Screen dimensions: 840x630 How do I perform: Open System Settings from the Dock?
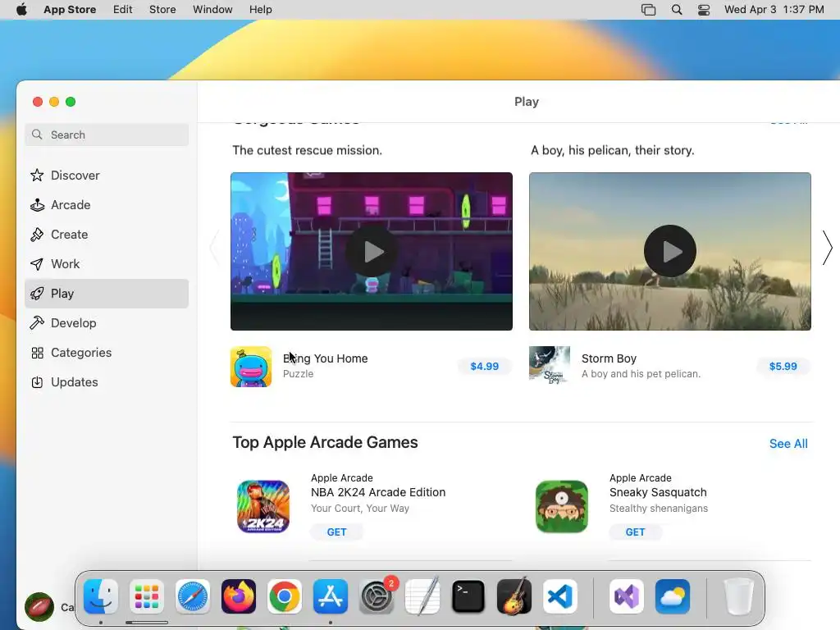click(377, 596)
